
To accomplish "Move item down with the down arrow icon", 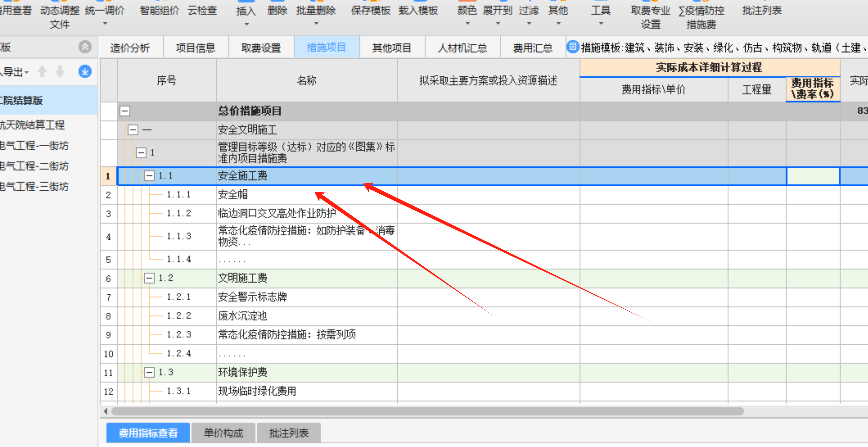I will (60, 71).
